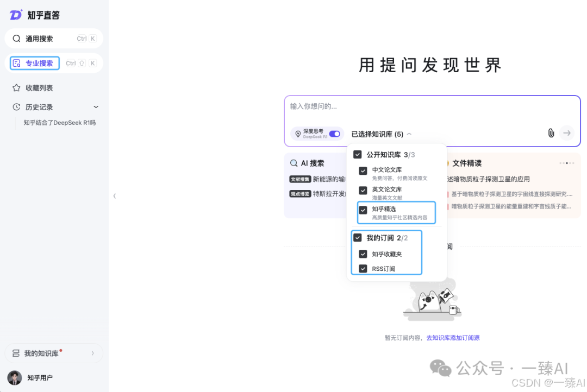Click the 深度思考 lightbulb icon
The image size is (587, 392).
pyautogui.click(x=298, y=134)
